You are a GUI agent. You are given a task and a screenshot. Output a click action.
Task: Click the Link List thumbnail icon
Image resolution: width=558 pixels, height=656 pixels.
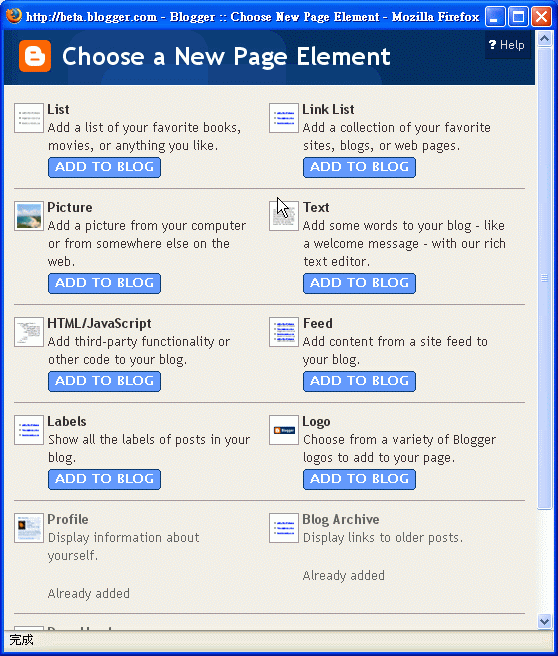point(284,118)
